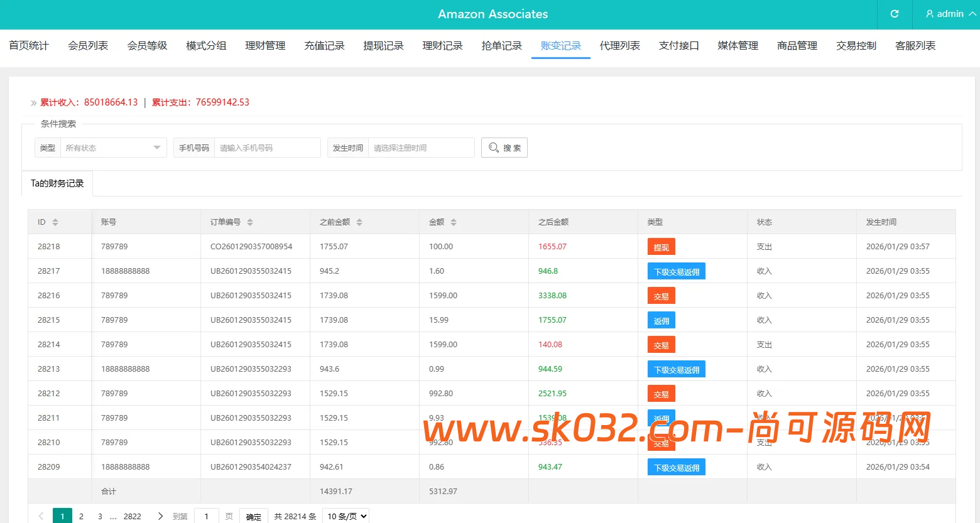
Task: Open the 提现记录 menu item
Action: (x=383, y=45)
